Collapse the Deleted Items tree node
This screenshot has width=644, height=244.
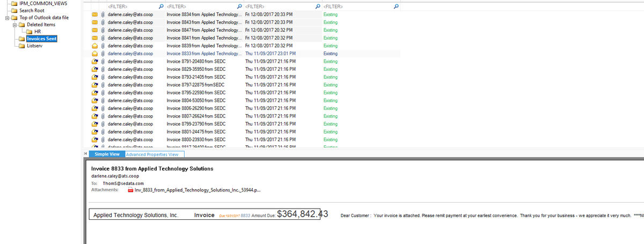pyautogui.click(x=14, y=24)
